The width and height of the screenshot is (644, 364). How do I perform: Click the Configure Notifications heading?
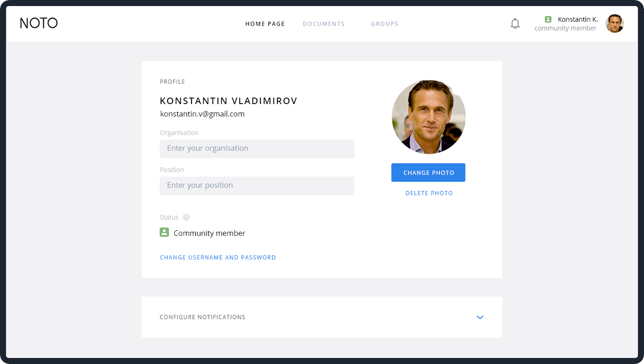pyautogui.click(x=202, y=317)
